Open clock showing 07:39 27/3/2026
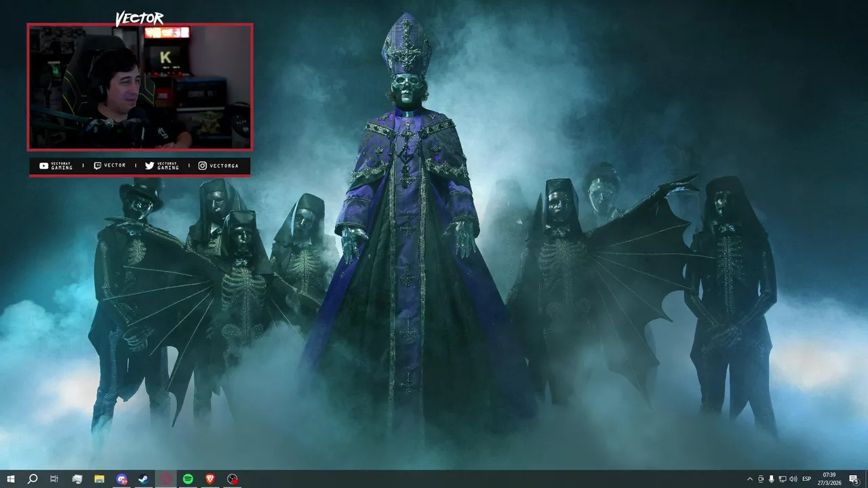The height and width of the screenshot is (488, 868). [x=829, y=479]
